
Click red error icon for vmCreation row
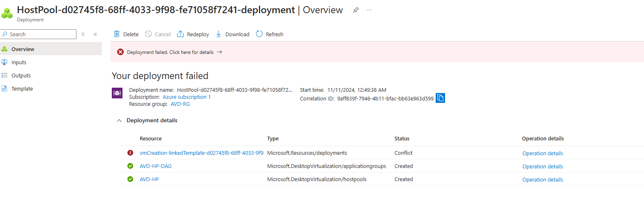(x=130, y=153)
